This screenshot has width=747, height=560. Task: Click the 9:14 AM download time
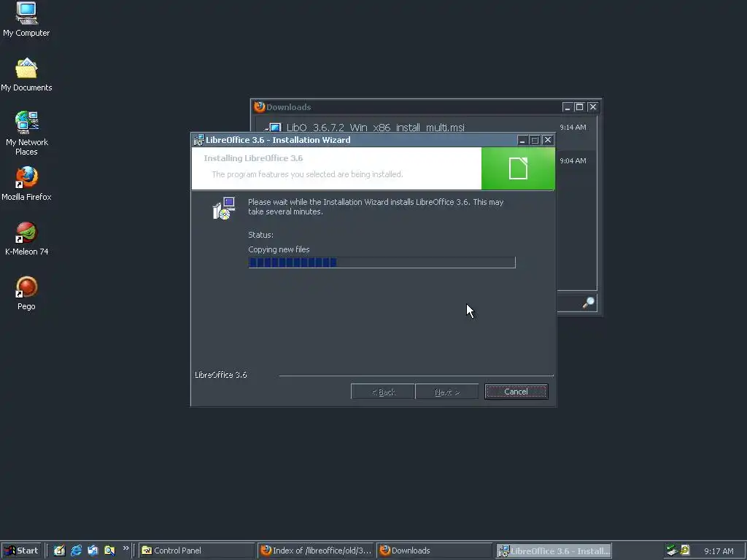click(x=573, y=127)
